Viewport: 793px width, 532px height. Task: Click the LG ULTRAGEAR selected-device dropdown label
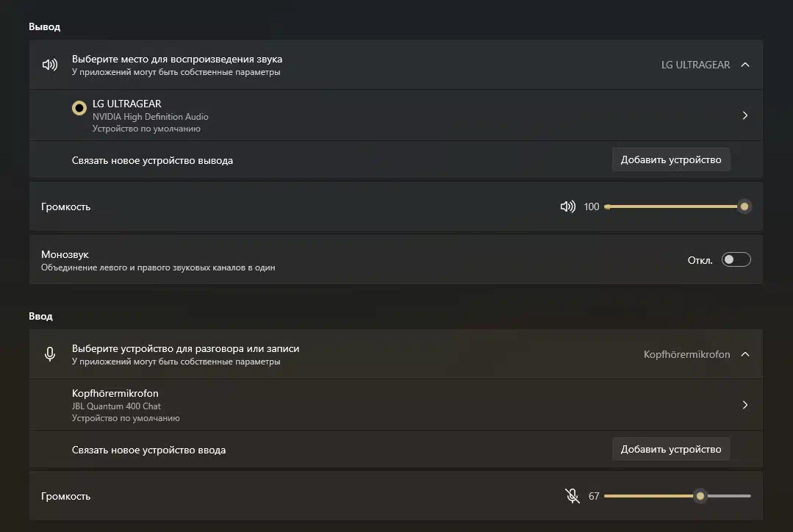coord(695,65)
